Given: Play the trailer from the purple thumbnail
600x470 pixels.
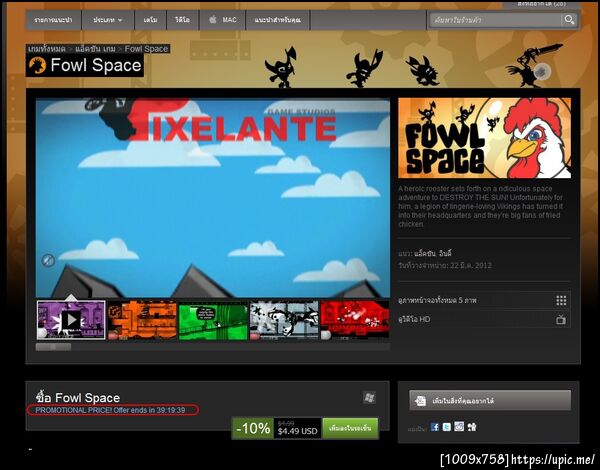Looking at the screenshot, I should coord(71,320).
